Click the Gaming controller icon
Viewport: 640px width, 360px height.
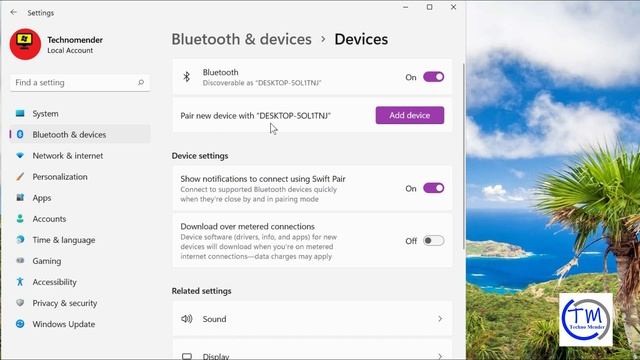(x=20, y=260)
